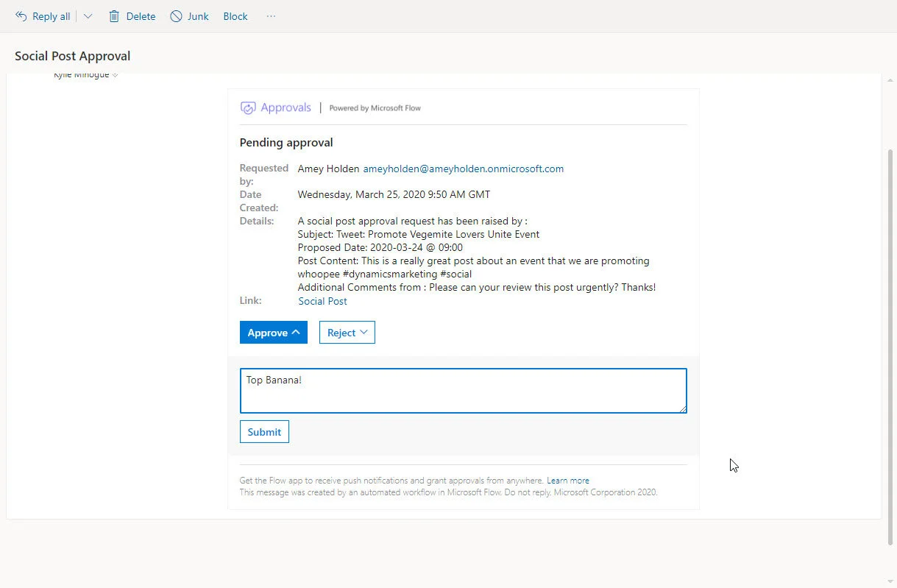Click the Approvals logo icon
Image resolution: width=897 pixels, height=588 pixels.
tap(248, 107)
